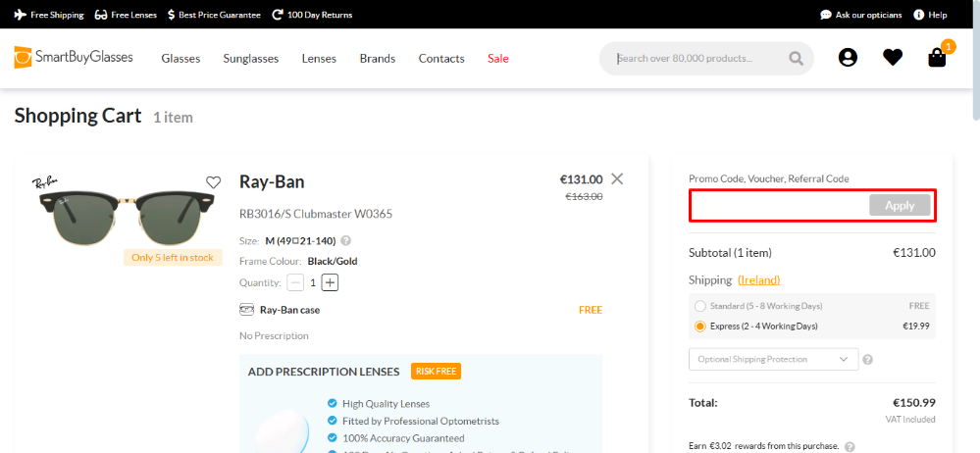Select Standard shipping option
The height and width of the screenshot is (453, 980).
(700, 306)
